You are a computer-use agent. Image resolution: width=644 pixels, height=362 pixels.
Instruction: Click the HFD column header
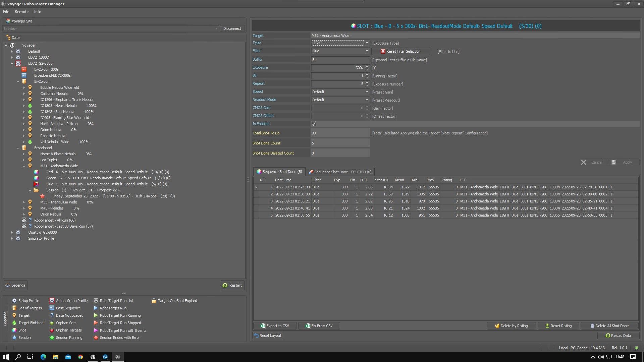[x=366, y=180]
